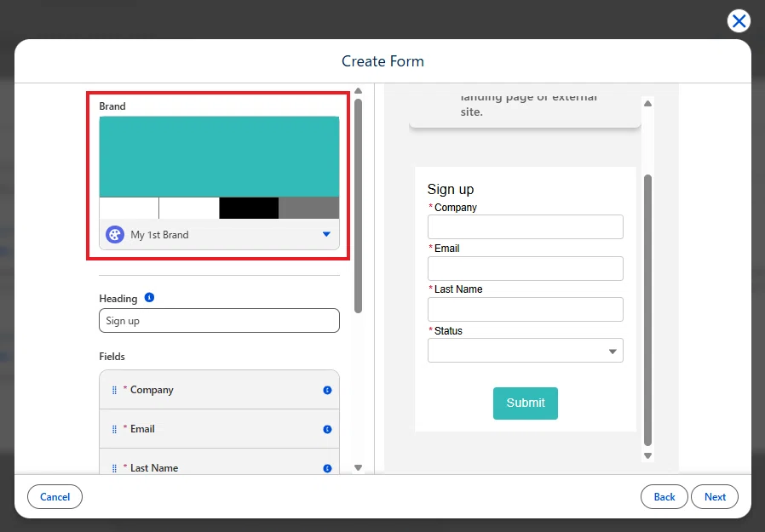Click the preview Email text box
The image size is (765, 532).
coord(526,268)
